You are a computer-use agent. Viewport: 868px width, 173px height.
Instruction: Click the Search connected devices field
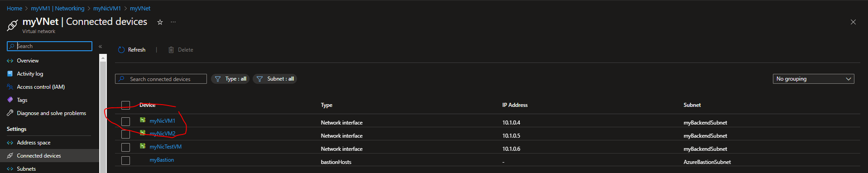pos(161,79)
